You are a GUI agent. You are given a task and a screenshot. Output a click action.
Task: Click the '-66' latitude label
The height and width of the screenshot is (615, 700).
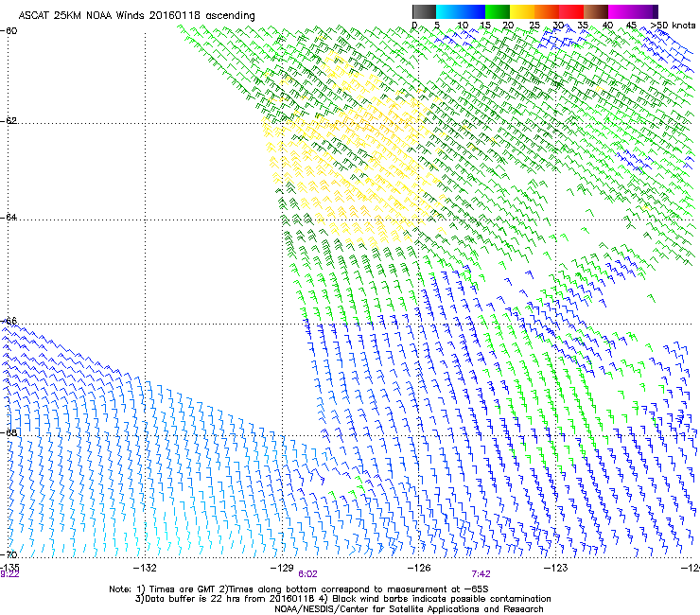(9, 321)
